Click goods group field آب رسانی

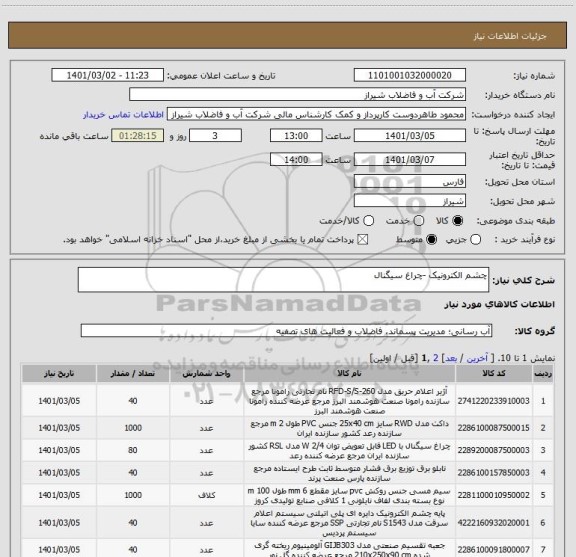point(286,331)
